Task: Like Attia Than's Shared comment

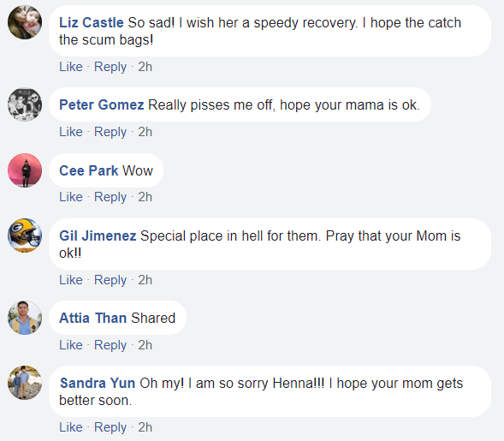Action: (x=71, y=345)
